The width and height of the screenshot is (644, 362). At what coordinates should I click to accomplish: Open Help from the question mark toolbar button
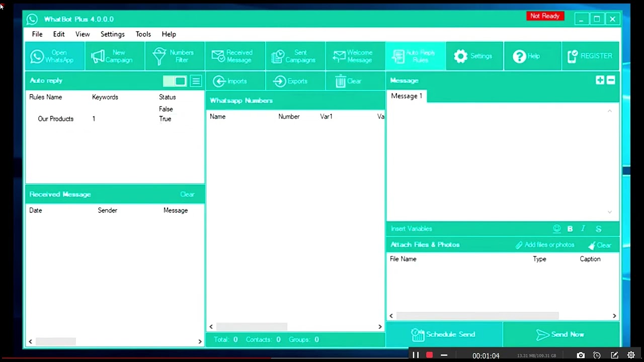pos(532,56)
